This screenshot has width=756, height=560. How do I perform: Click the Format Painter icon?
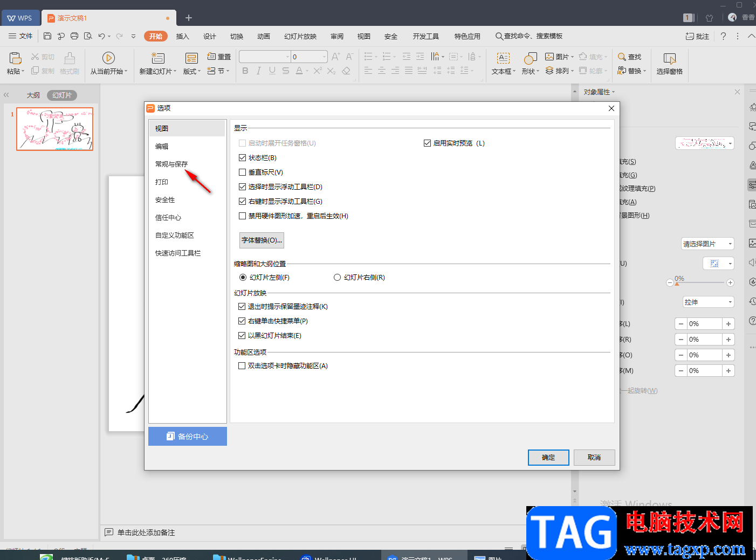point(70,58)
